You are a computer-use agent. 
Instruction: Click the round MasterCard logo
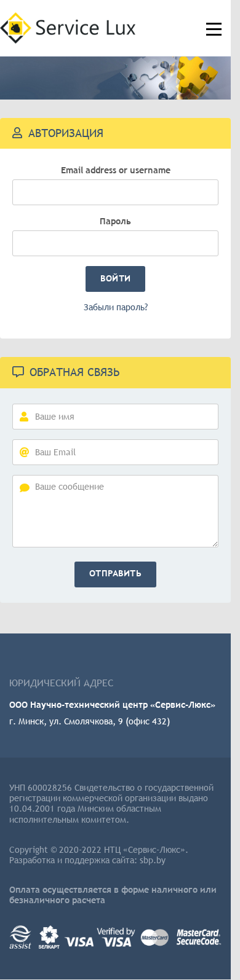tap(154, 938)
